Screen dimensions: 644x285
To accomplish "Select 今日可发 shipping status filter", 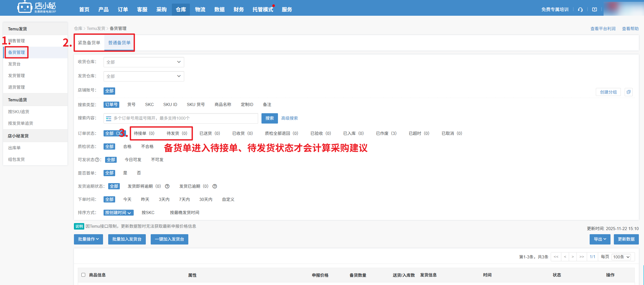I will click(133, 160).
